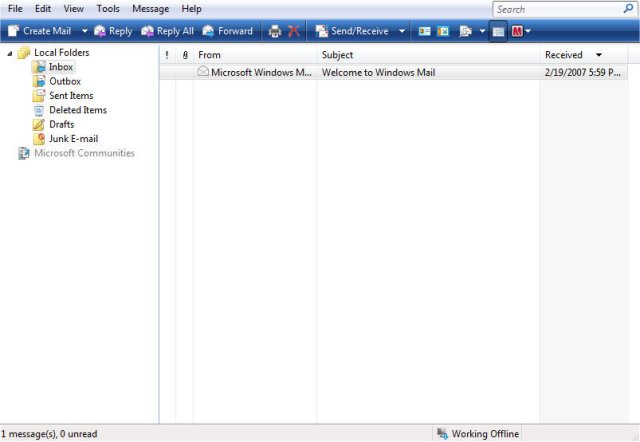Expand the Send/Receive dropdown arrow
640x442 pixels.
click(402, 31)
